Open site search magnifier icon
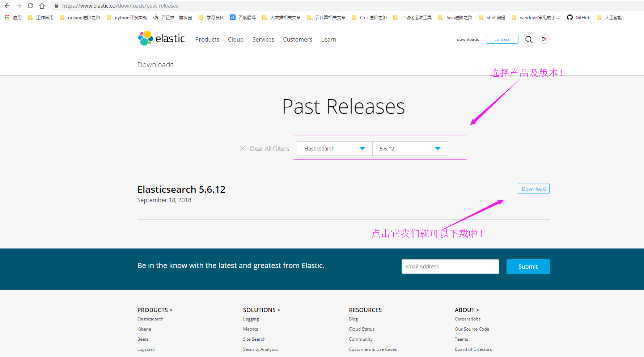Image resolution: width=644 pixels, height=357 pixels. [x=529, y=39]
